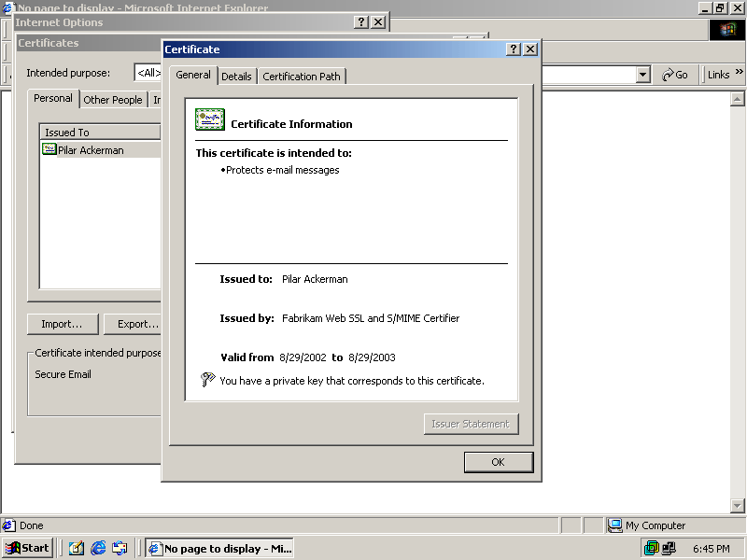
Task: Click Show Desktop in Quick Launch
Action: [77, 548]
